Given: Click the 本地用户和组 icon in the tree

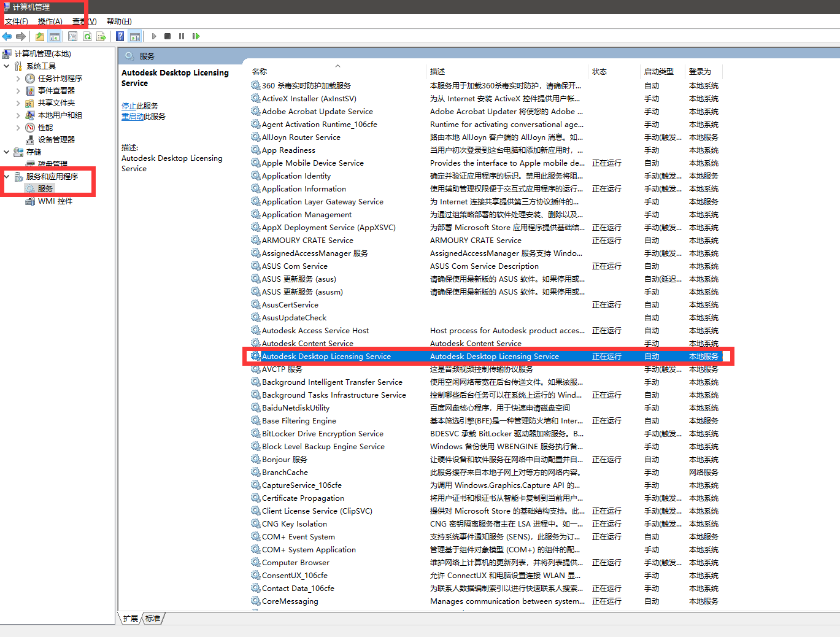Looking at the screenshot, I should [x=30, y=115].
